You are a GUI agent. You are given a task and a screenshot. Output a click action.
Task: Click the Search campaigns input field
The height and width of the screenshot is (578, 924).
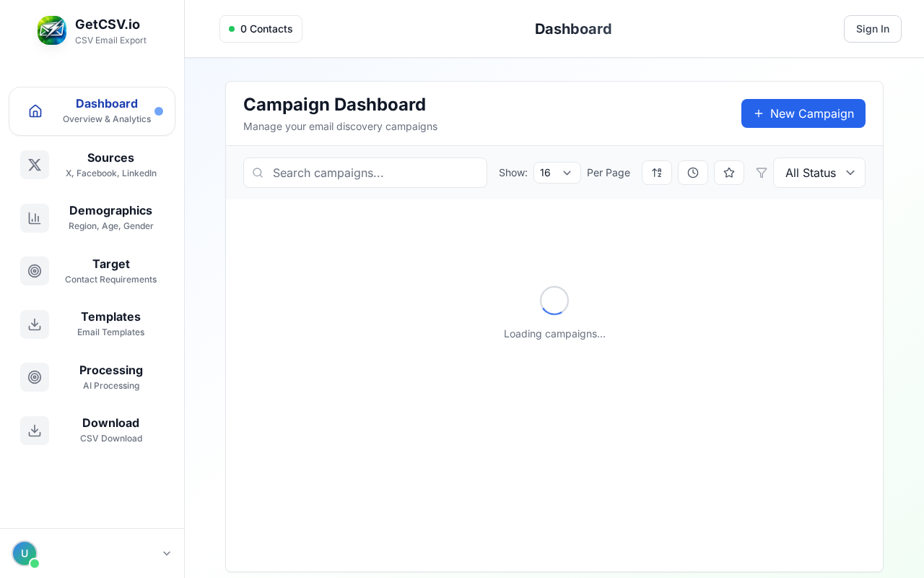[365, 173]
